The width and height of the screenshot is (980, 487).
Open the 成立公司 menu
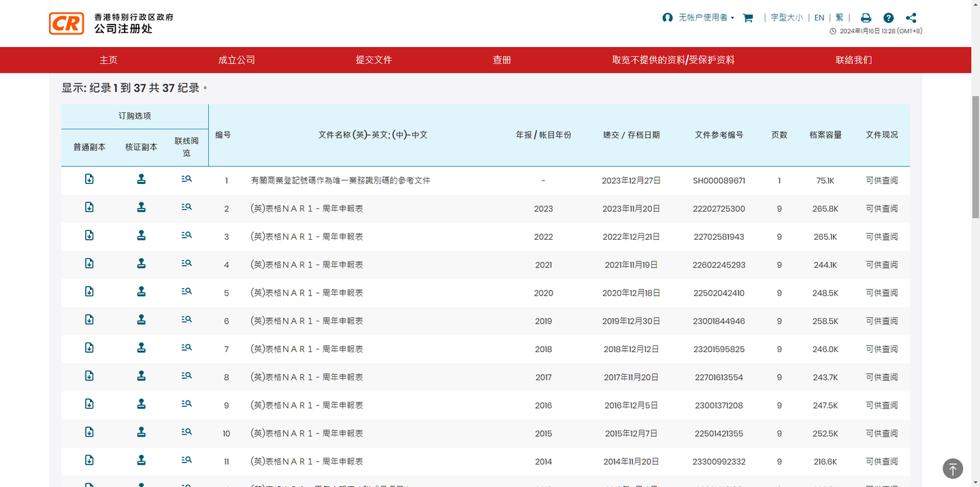236,60
